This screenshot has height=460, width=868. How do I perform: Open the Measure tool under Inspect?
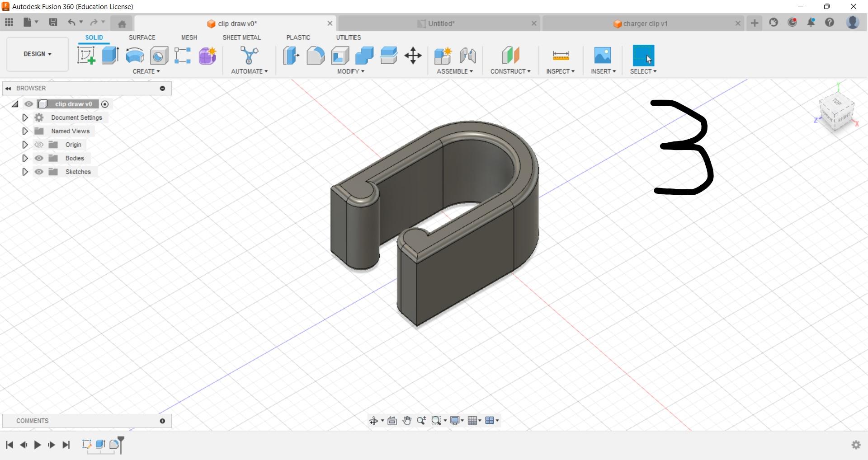pos(560,56)
